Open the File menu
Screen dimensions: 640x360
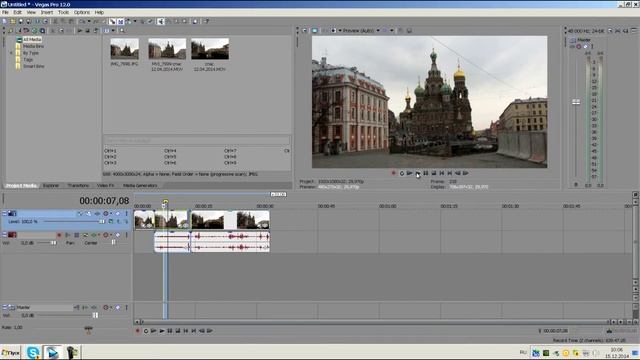pos(5,12)
